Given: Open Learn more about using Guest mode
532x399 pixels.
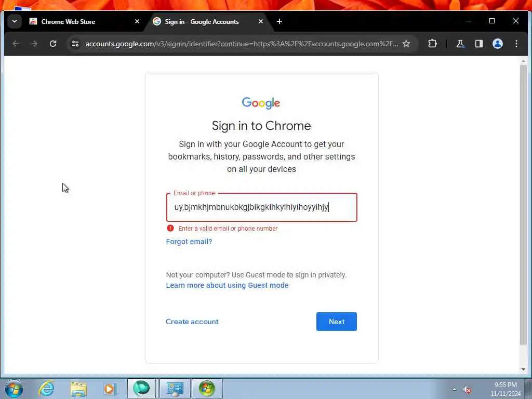Looking at the screenshot, I should [x=228, y=285].
